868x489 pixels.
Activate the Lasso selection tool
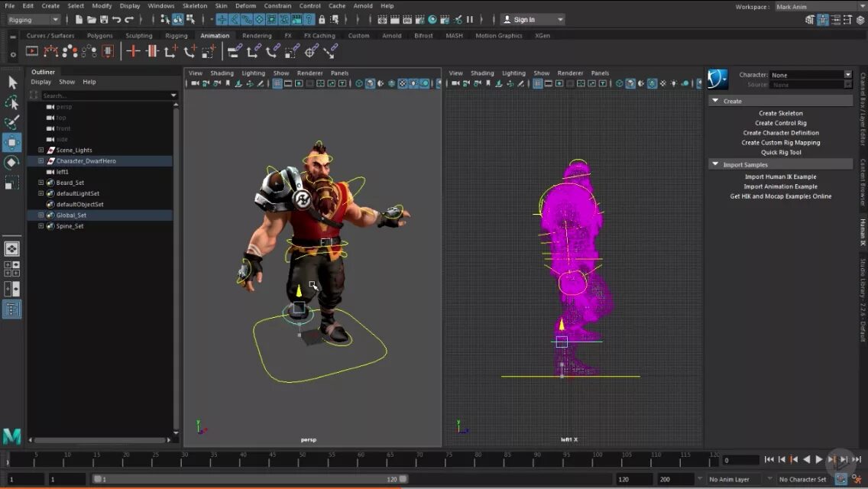11,100
